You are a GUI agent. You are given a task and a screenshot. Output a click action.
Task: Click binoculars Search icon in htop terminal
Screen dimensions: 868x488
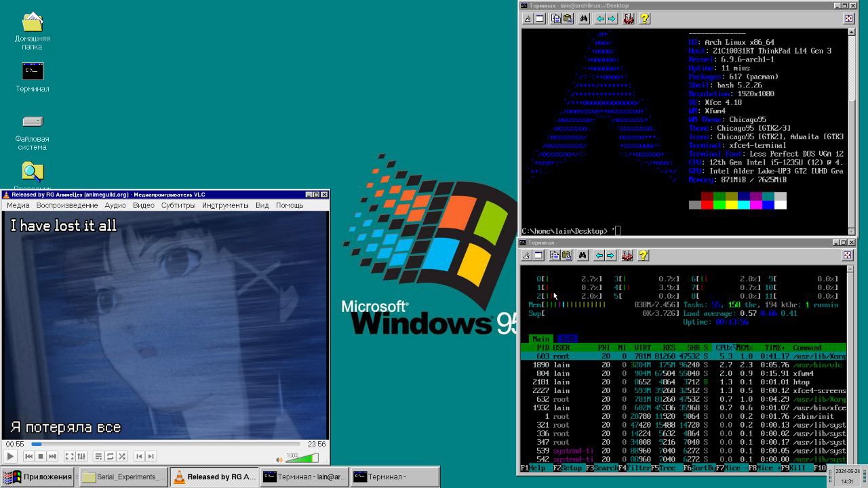tap(582, 256)
